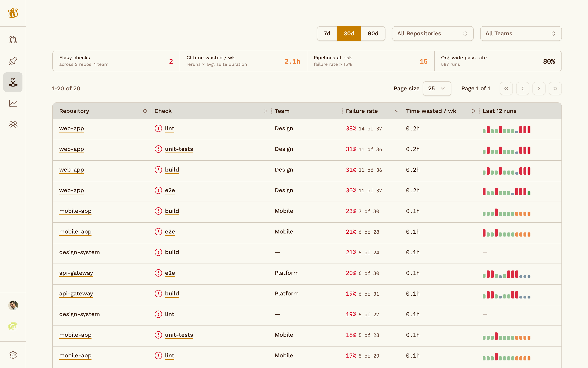Click the alert icon beside web-app lint
The width and height of the screenshot is (588, 368).
(158, 128)
